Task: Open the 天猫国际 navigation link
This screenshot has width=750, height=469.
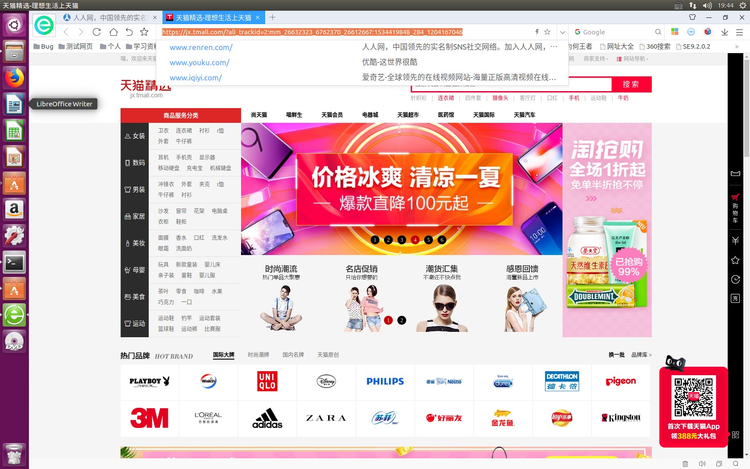Action: (x=484, y=115)
